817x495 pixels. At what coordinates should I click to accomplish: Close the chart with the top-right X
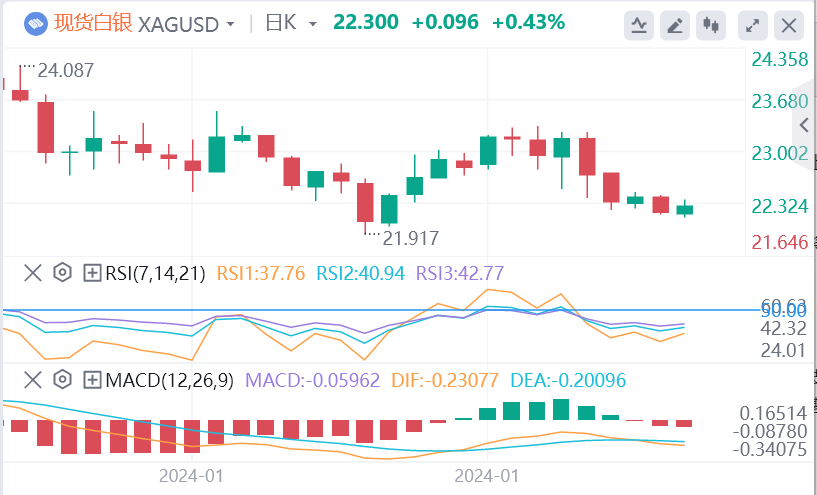tap(789, 23)
